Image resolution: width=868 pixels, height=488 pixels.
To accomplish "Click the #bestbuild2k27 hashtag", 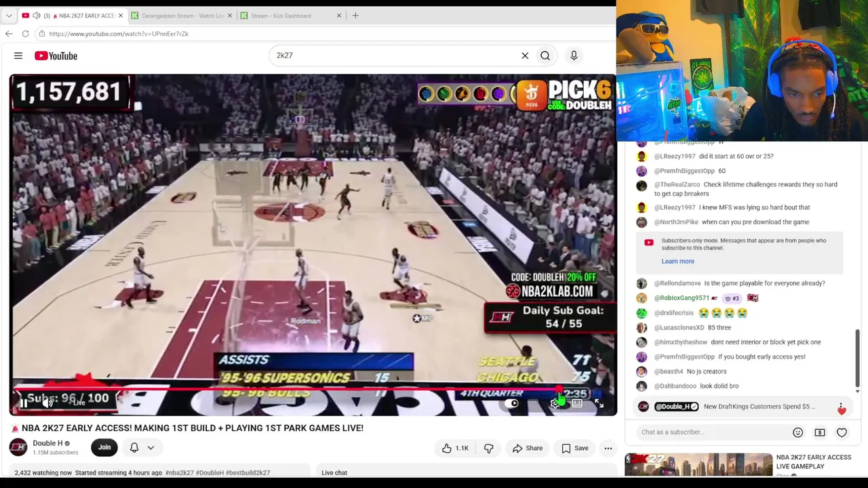I will [248, 472].
